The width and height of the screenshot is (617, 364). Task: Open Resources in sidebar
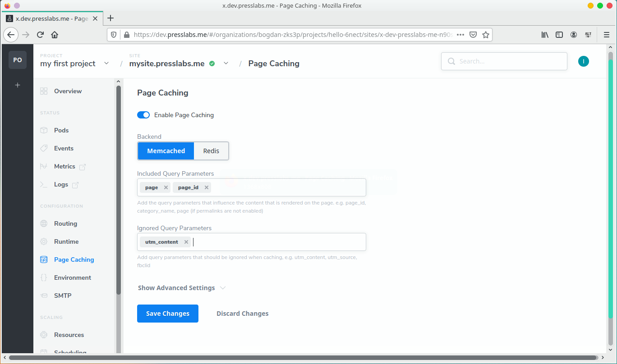click(69, 335)
